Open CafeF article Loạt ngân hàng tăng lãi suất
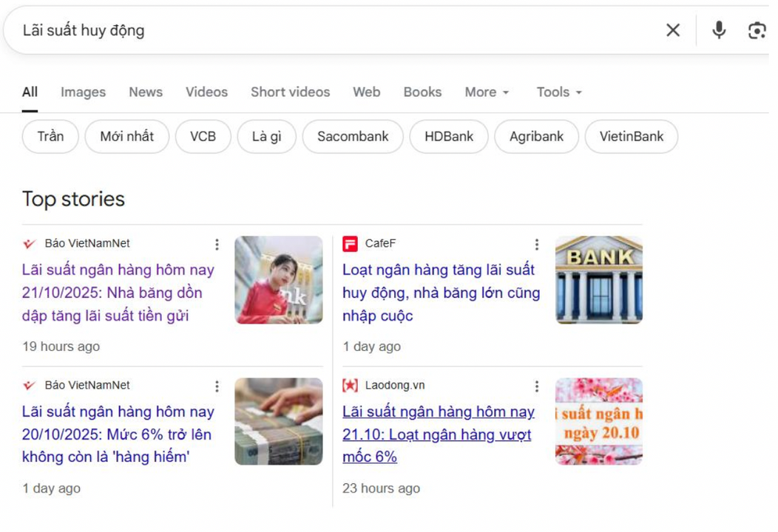The image size is (778, 532). pyautogui.click(x=441, y=293)
